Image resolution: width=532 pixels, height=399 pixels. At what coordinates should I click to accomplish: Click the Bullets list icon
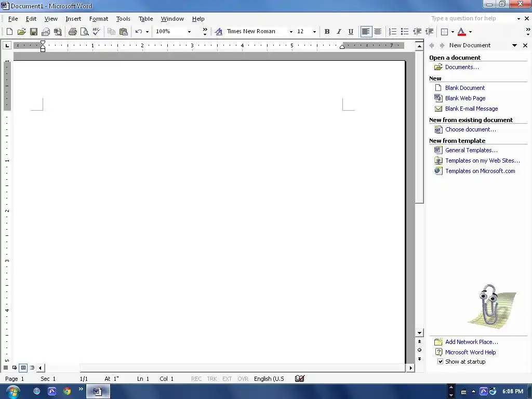404,32
